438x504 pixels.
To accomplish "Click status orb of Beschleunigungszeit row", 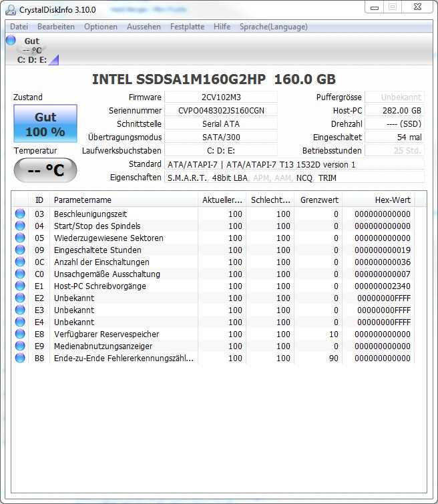I will click(20, 214).
